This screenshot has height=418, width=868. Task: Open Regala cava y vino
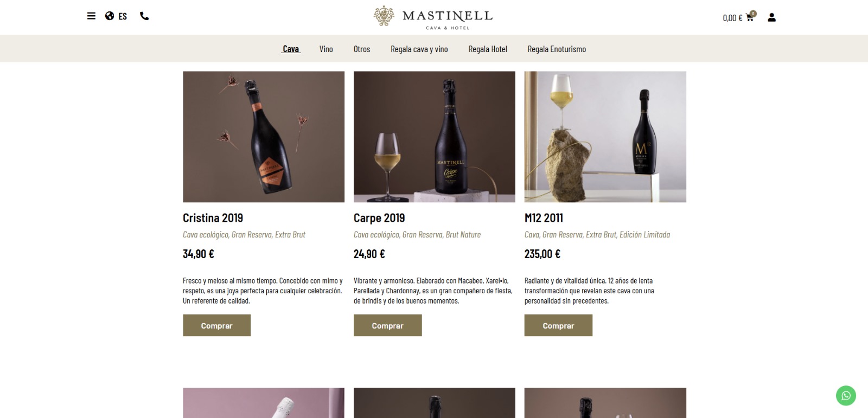coord(419,49)
